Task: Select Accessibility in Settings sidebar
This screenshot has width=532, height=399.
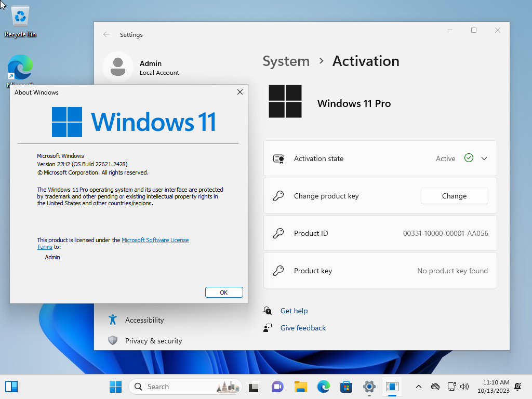Action: point(144,320)
